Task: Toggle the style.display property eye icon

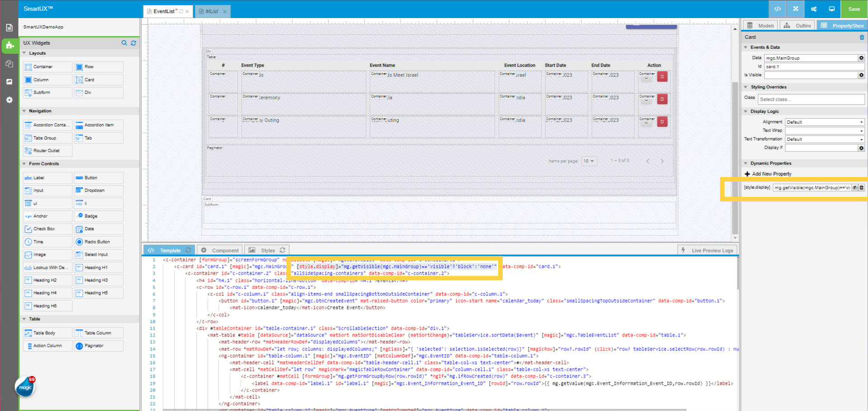Action: point(855,187)
